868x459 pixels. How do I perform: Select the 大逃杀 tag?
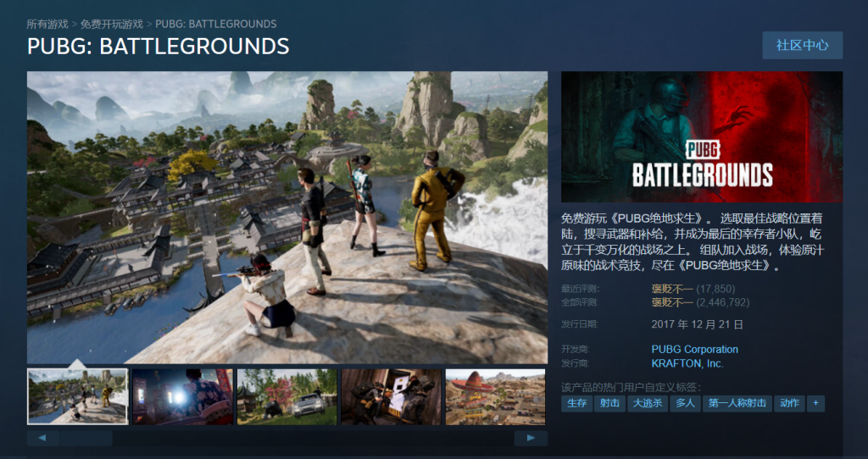tap(647, 403)
